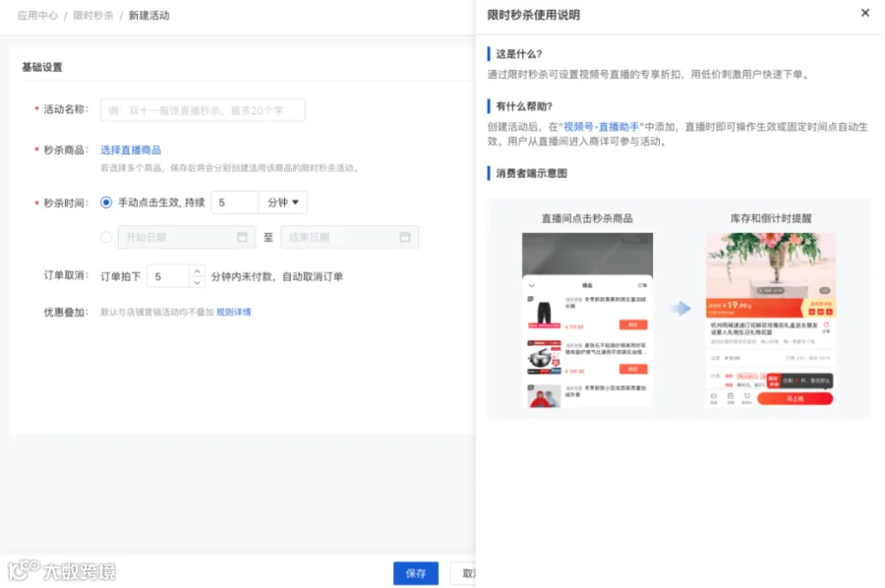Open the 选择直播商品 link
885x588 pixels.
coord(131,149)
